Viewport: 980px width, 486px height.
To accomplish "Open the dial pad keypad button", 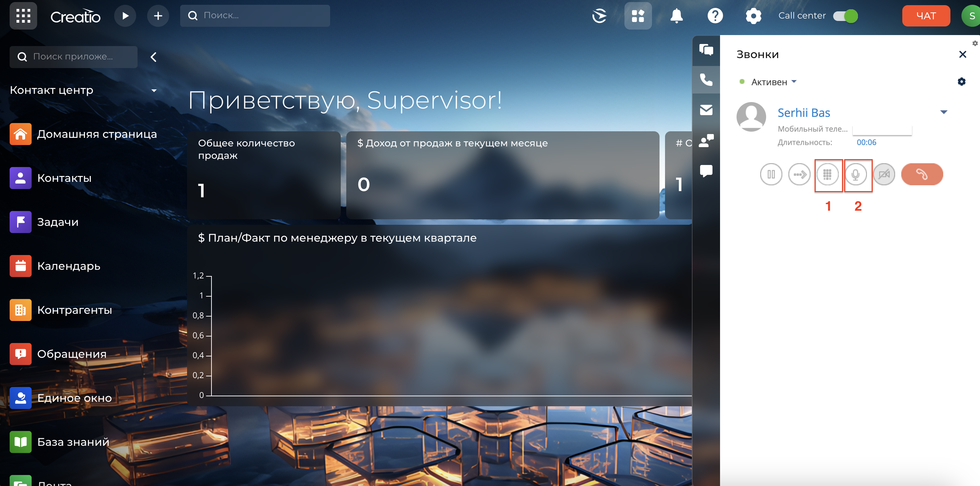I will pyautogui.click(x=827, y=175).
